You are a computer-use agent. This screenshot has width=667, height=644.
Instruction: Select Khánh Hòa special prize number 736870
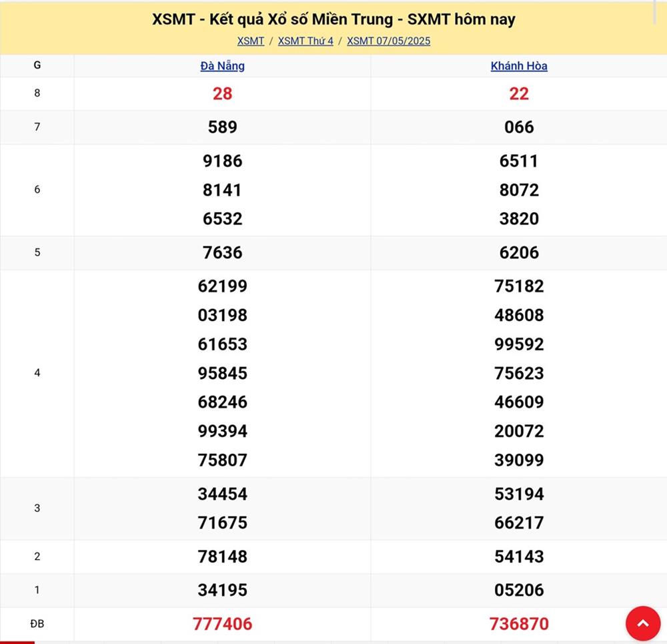[x=519, y=624]
